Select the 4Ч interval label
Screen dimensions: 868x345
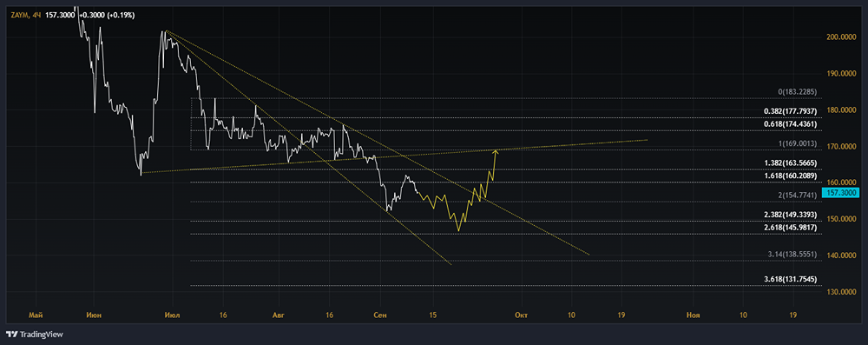(x=37, y=16)
